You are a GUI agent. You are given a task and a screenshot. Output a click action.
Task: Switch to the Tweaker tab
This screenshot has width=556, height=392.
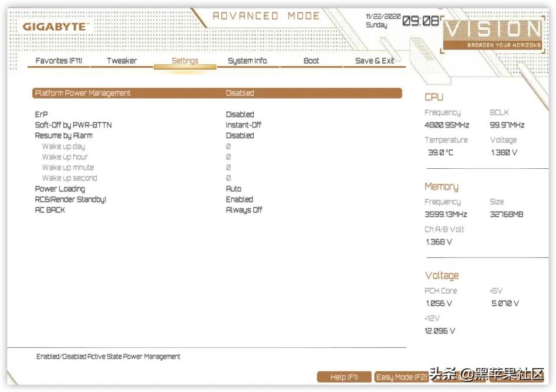pos(121,61)
